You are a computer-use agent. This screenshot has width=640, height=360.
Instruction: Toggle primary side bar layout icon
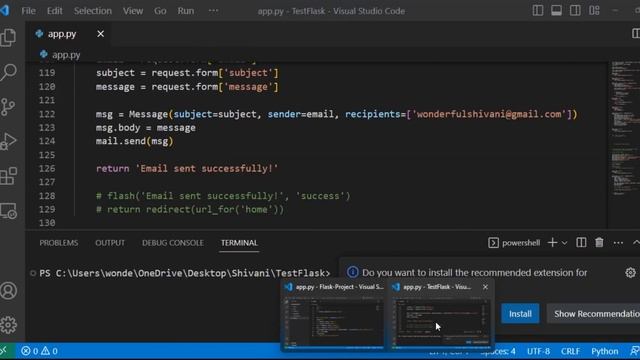click(538, 11)
